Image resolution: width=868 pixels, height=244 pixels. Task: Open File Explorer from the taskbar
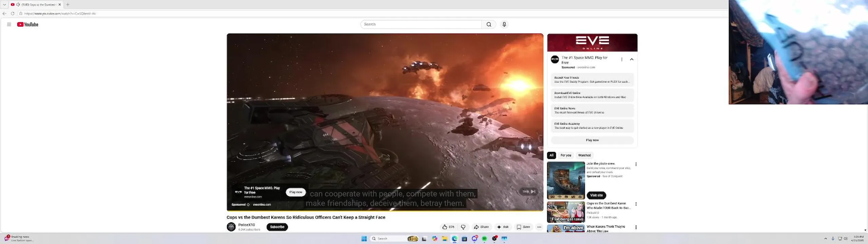(445, 239)
